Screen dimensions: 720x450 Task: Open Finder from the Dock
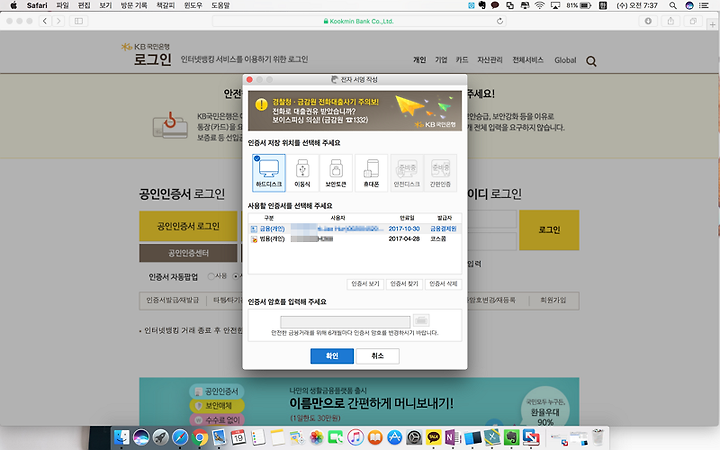pyautogui.click(x=122, y=437)
